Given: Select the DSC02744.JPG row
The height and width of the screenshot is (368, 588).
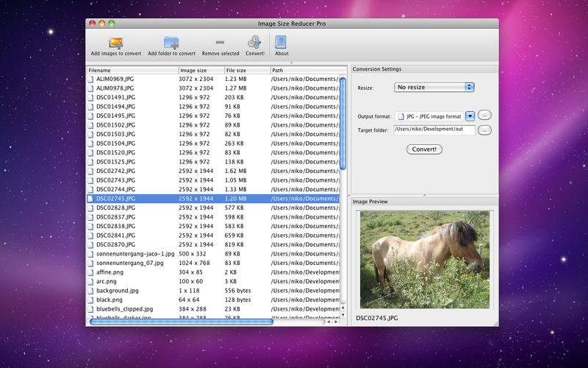Looking at the screenshot, I should point(213,190).
